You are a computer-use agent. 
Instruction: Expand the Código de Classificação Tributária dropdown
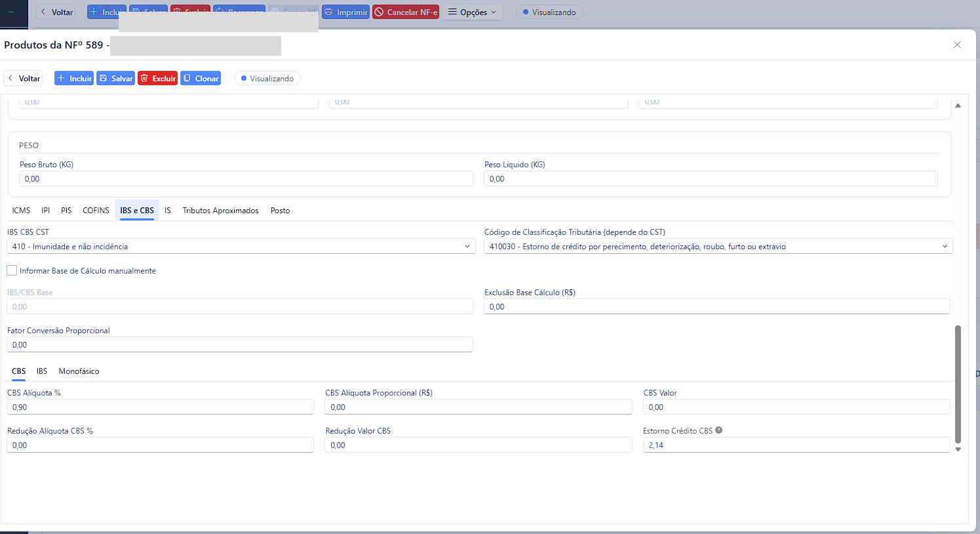(718, 247)
